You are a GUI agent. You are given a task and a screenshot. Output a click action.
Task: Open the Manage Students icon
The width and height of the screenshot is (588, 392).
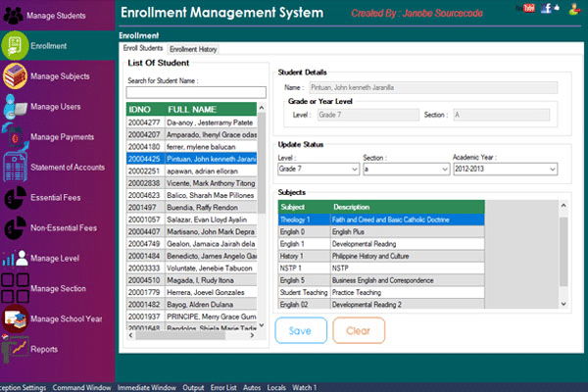(14, 16)
